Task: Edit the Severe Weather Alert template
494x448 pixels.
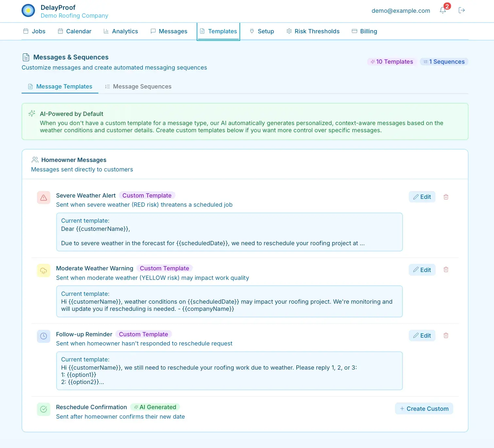Action: [422, 197]
